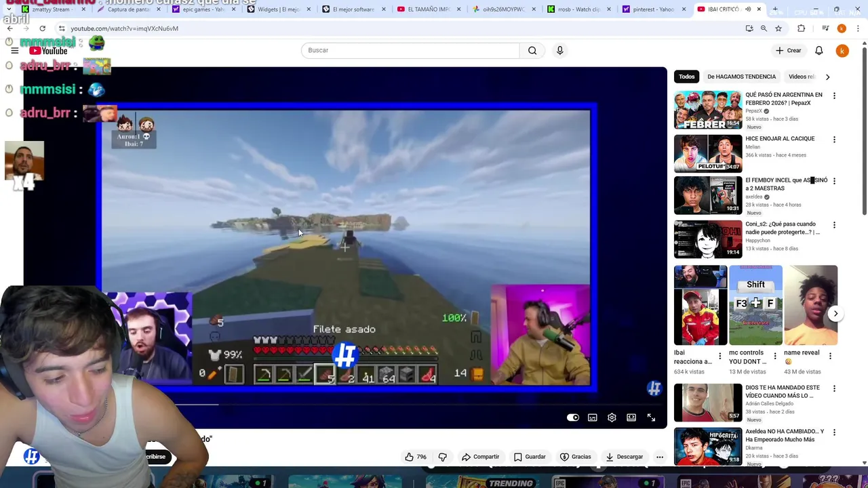Open YouTube notifications bell
This screenshot has width=868, height=488.
[818, 50]
